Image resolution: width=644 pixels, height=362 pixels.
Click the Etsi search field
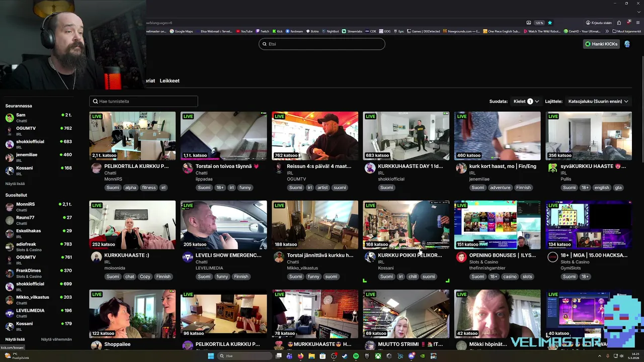click(322, 44)
